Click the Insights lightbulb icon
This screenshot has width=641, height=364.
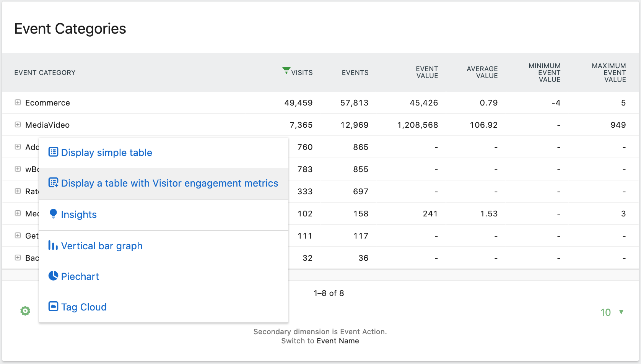tap(53, 214)
